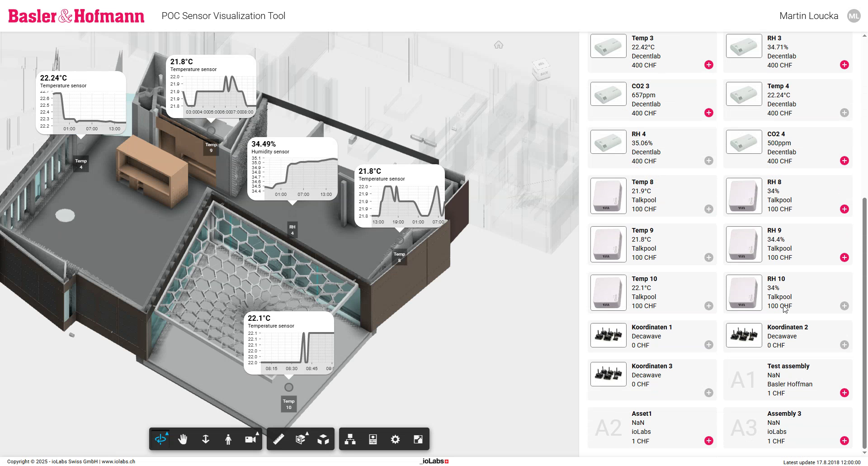The image size is (868, 466).
Task: Select the Orbit tool in viewer toolbar
Action: click(160, 439)
